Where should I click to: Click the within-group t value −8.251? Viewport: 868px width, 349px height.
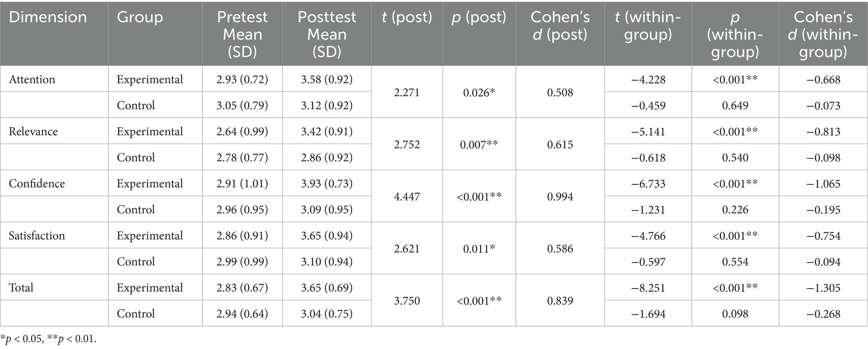tap(648, 288)
